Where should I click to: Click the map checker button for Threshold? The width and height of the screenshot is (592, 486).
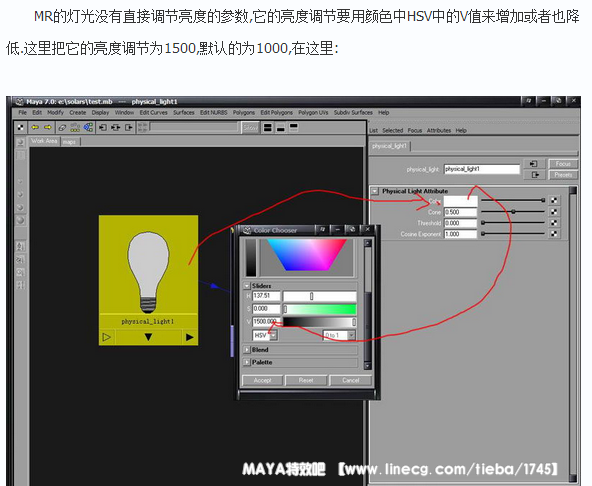(x=554, y=223)
